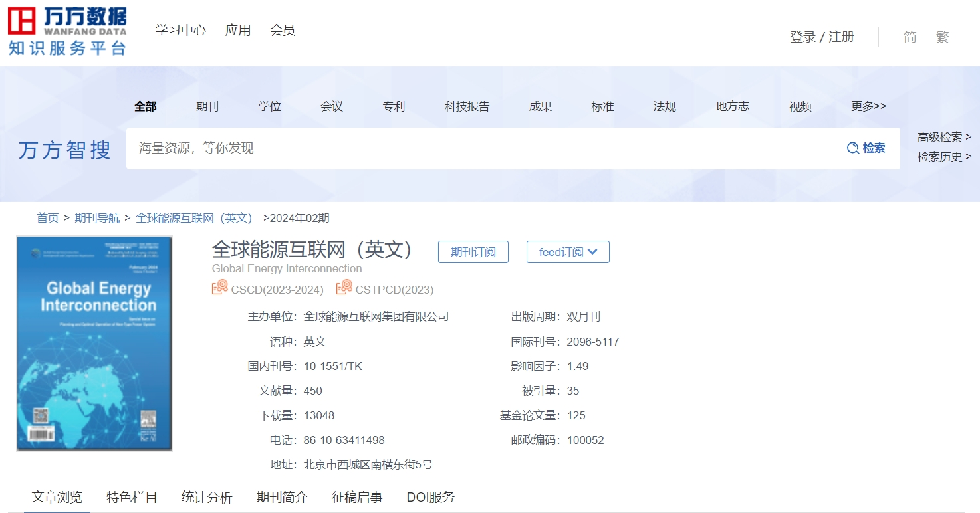980x513 pixels.
Task: Select the 科技报告 search category tab
Action: pyautogui.click(x=467, y=106)
